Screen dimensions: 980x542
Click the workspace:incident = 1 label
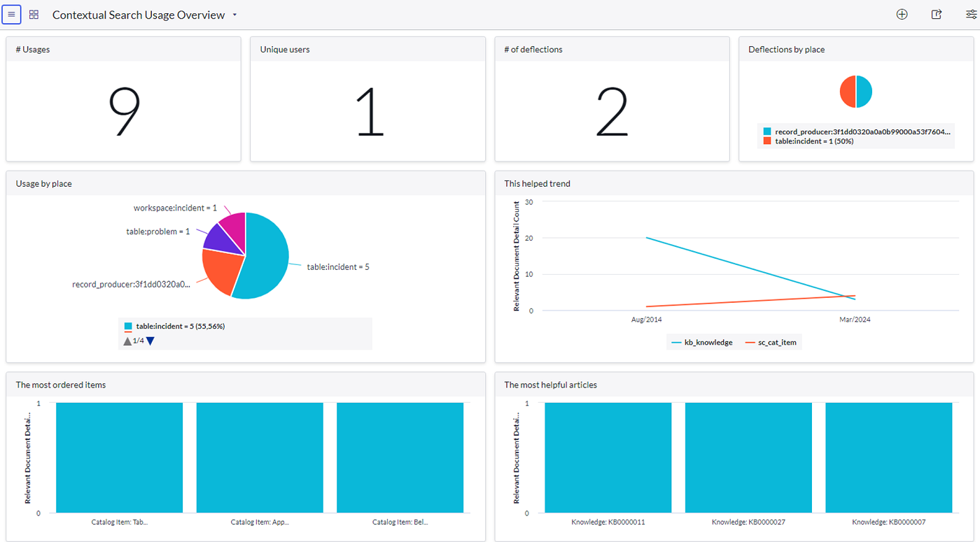coord(175,208)
